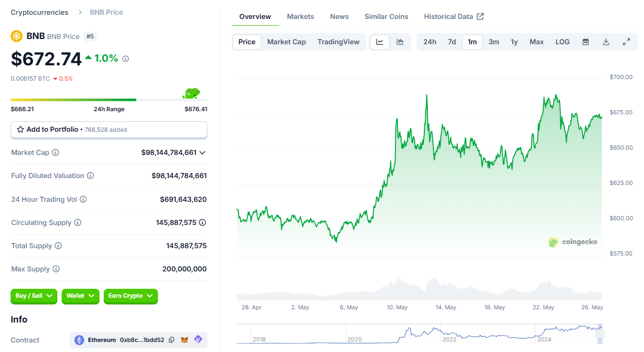Open the Market Cap info tooltip icon

coord(55,152)
